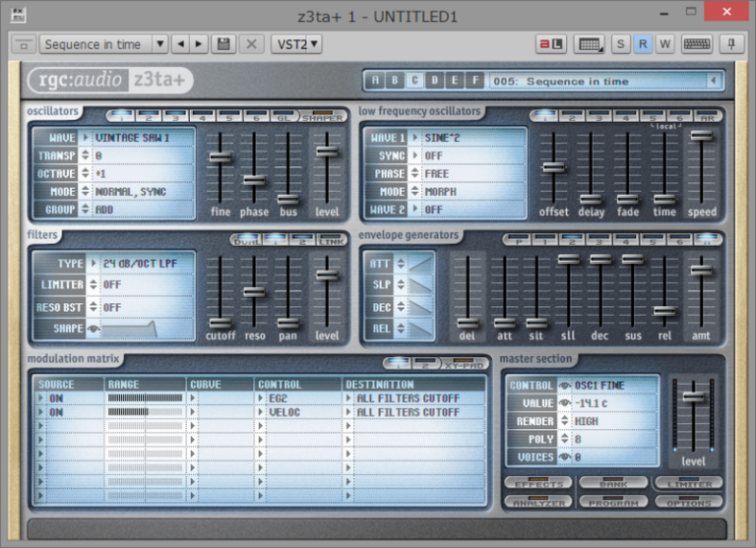Toggle the S solo button in the toolbar
Image resolution: width=756 pixels, height=548 pixels.
point(621,44)
